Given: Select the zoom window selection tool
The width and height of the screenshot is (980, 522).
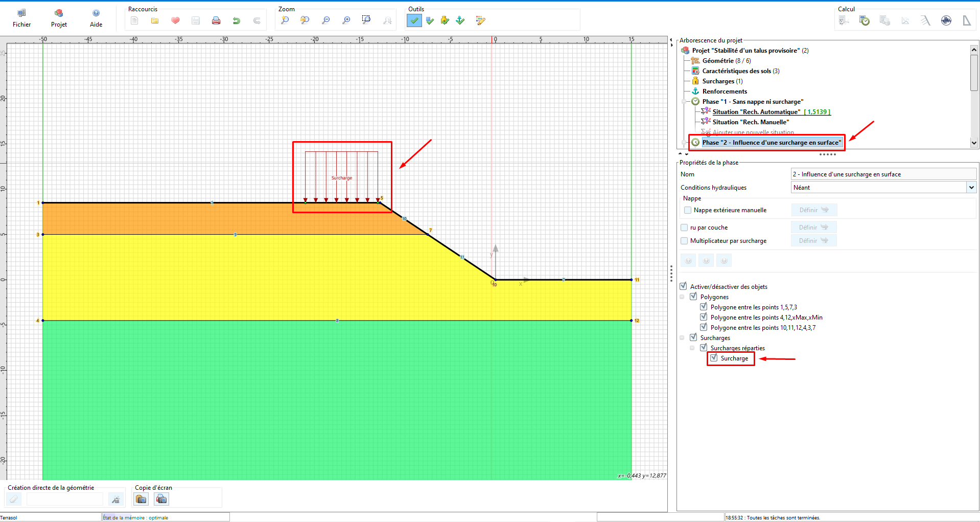Looking at the screenshot, I should (x=366, y=20).
